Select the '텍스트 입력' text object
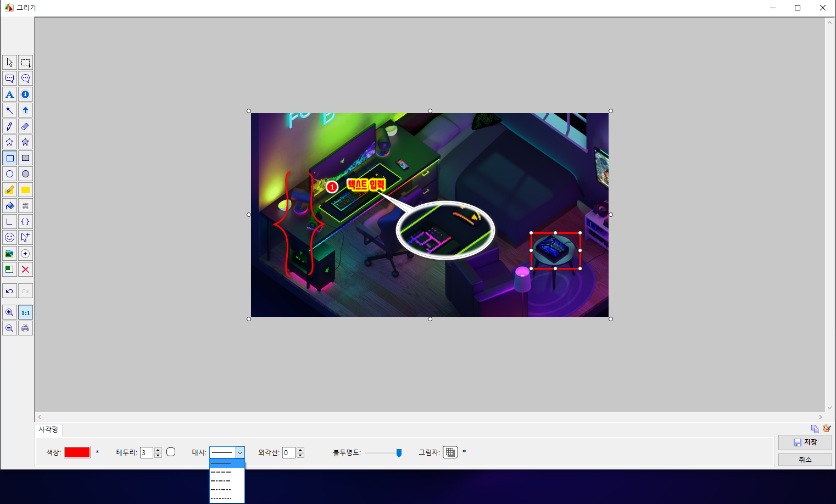The height and width of the screenshot is (504, 836). 366,185
